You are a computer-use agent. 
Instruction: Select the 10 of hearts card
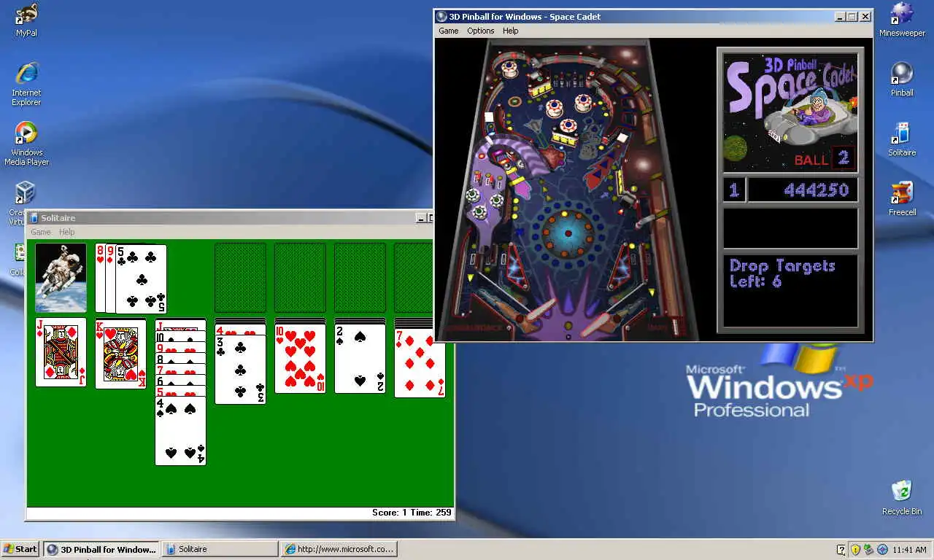click(300, 358)
